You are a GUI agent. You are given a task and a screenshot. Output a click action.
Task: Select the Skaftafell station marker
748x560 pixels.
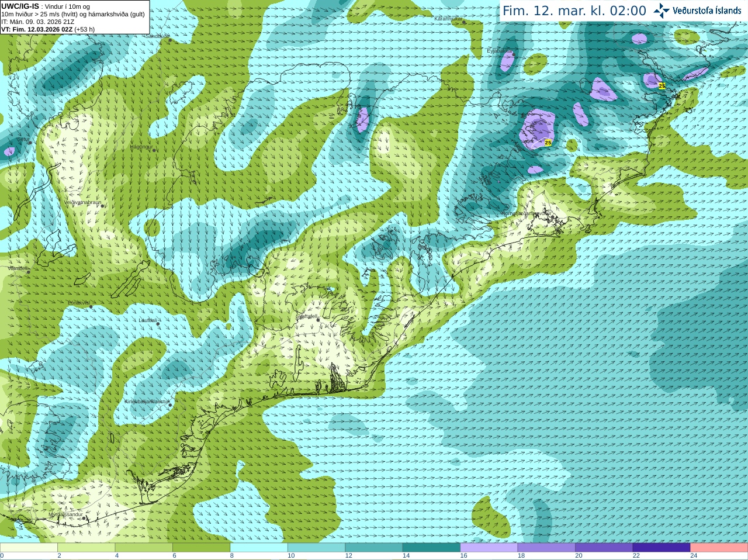(x=318, y=320)
